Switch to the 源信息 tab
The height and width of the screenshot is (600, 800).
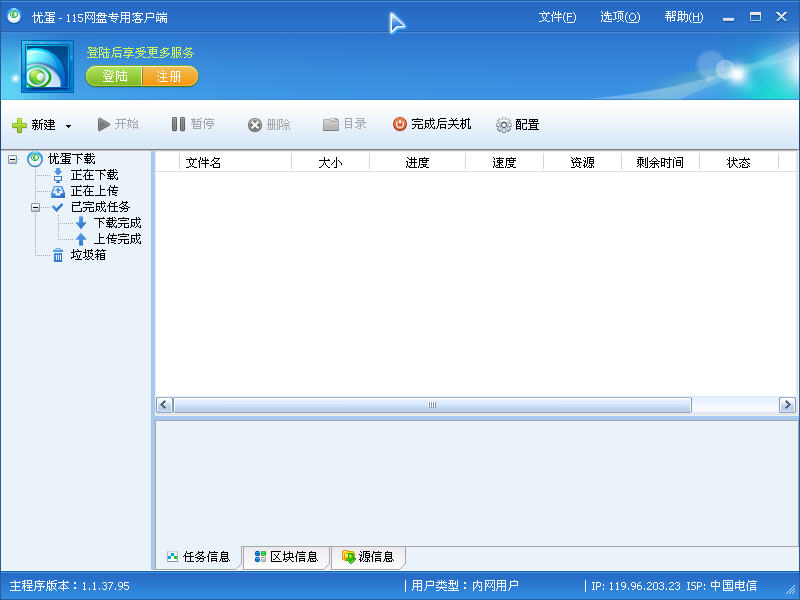click(x=368, y=557)
